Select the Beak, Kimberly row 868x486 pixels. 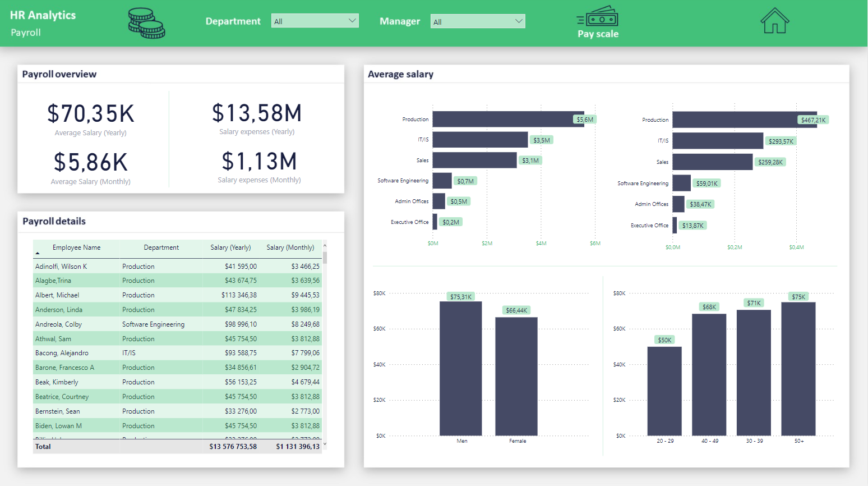(177, 382)
